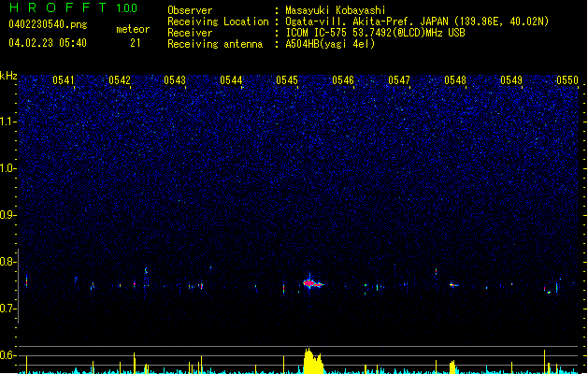
Task: Click the 0548 time marker
Action: tap(455, 80)
